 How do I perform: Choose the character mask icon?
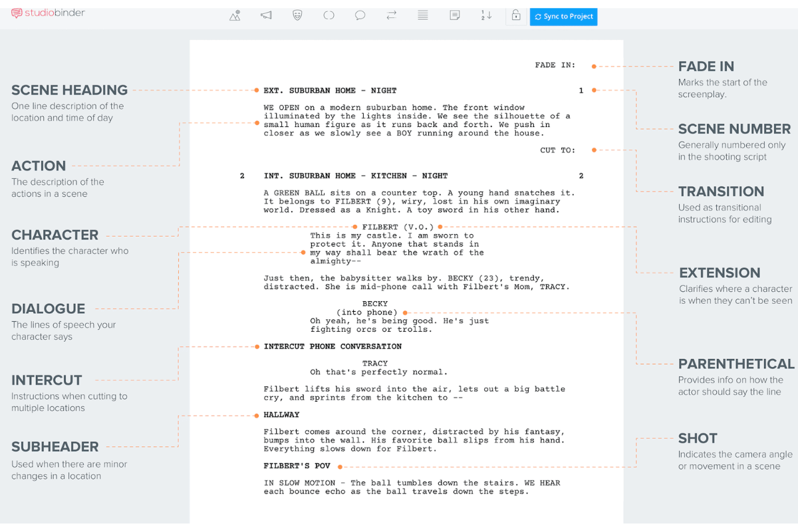[x=297, y=16]
